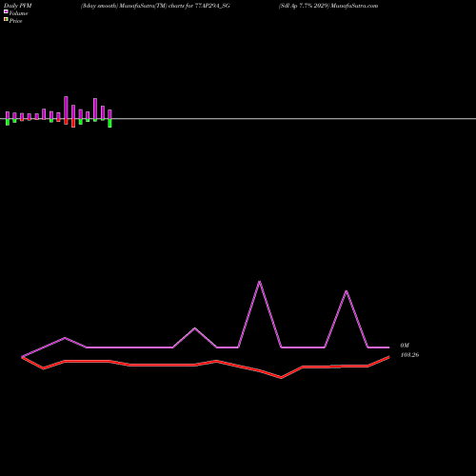Viewport: 476px width, 476px height.
Task: Click the lowest dip of the red price line
Action: [281, 378]
